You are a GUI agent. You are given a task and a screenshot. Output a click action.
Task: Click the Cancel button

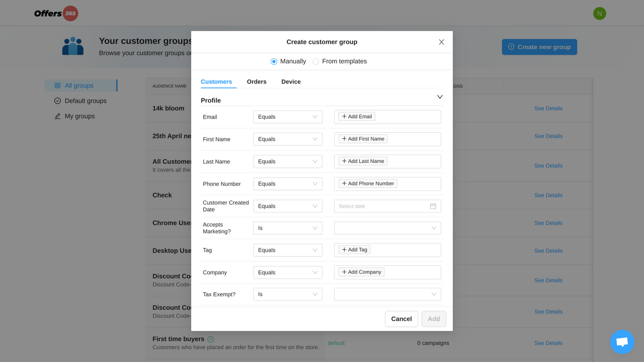401,319
